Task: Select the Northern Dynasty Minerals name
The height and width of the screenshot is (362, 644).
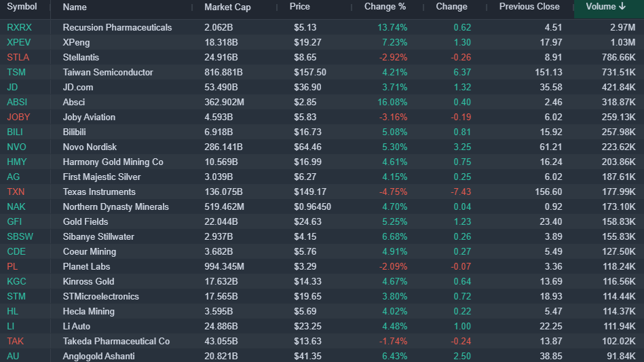Action: (116, 206)
